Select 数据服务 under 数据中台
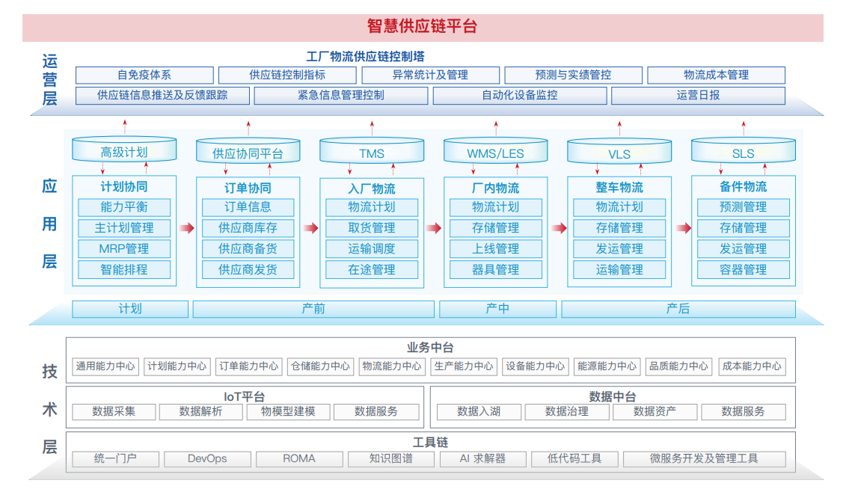 click(744, 412)
